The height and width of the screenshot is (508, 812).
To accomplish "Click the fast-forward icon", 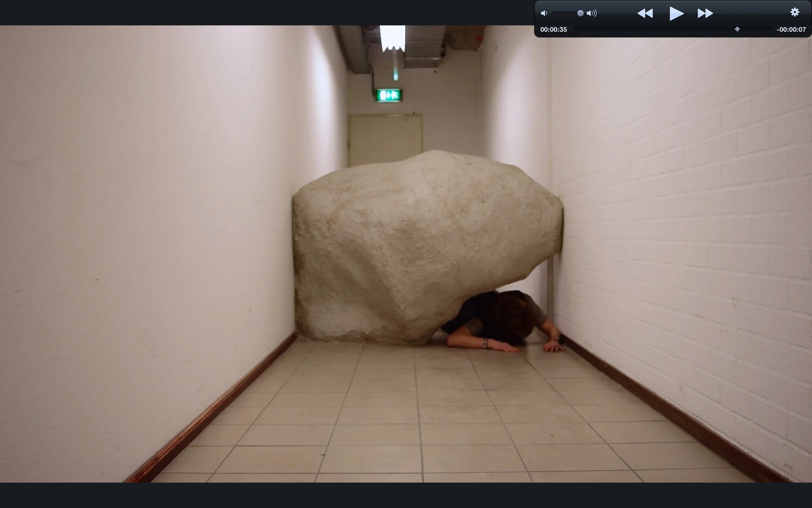I will [705, 13].
